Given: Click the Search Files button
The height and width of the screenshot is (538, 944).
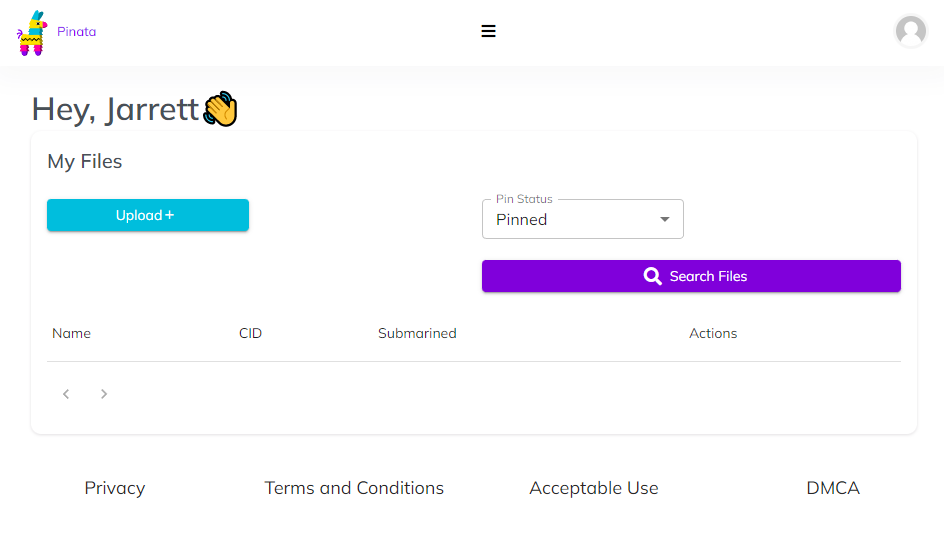Looking at the screenshot, I should pyautogui.click(x=691, y=276).
